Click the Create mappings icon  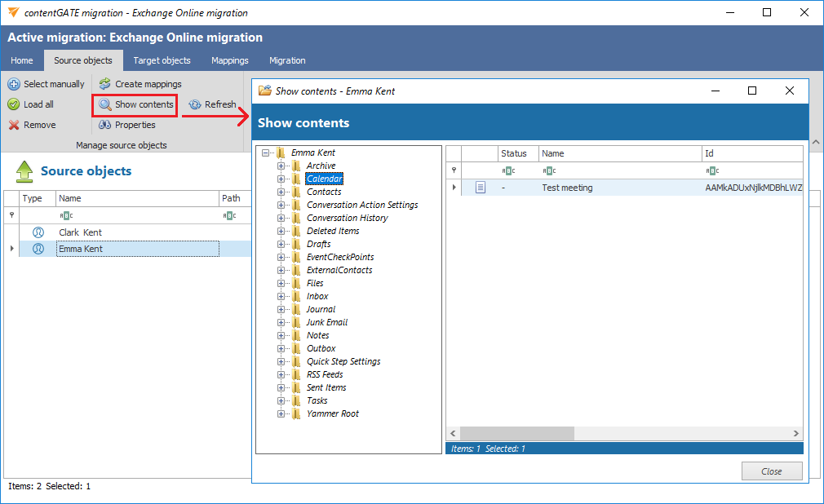pyautogui.click(x=104, y=84)
